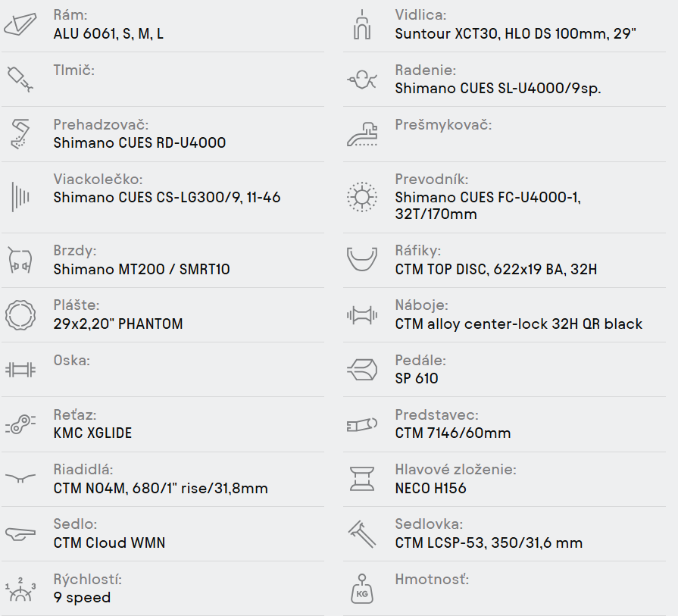Select the frame value 'ALU 6061, S, M, L'
Viewport: 678px width, 616px height.
[108, 34]
